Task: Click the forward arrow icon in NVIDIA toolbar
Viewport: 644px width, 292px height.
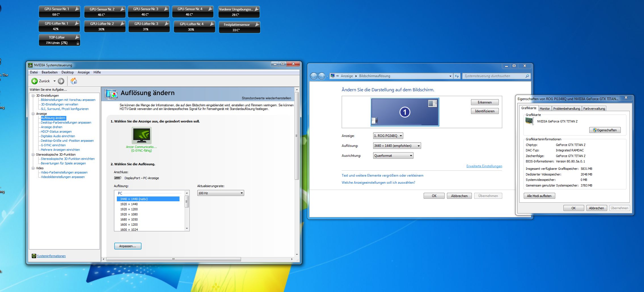Action: click(x=61, y=81)
